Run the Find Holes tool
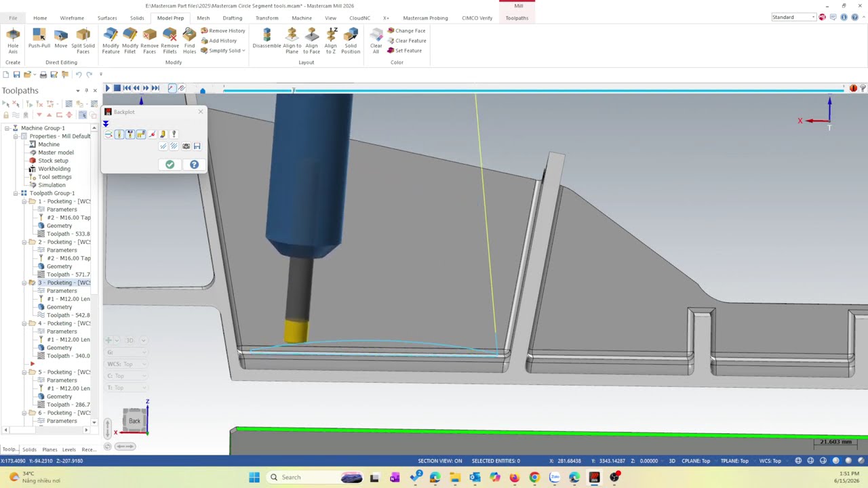The height and width of the screenshot is (488, 868). pos(189,41)
